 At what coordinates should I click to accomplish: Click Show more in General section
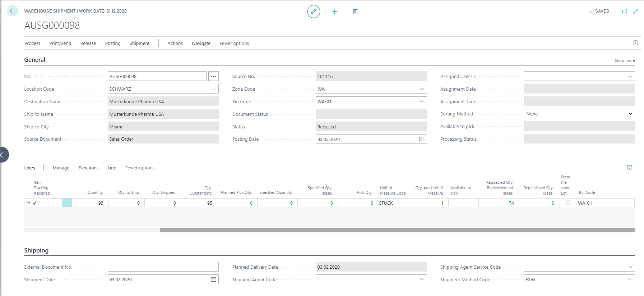(x=625, y=60)
